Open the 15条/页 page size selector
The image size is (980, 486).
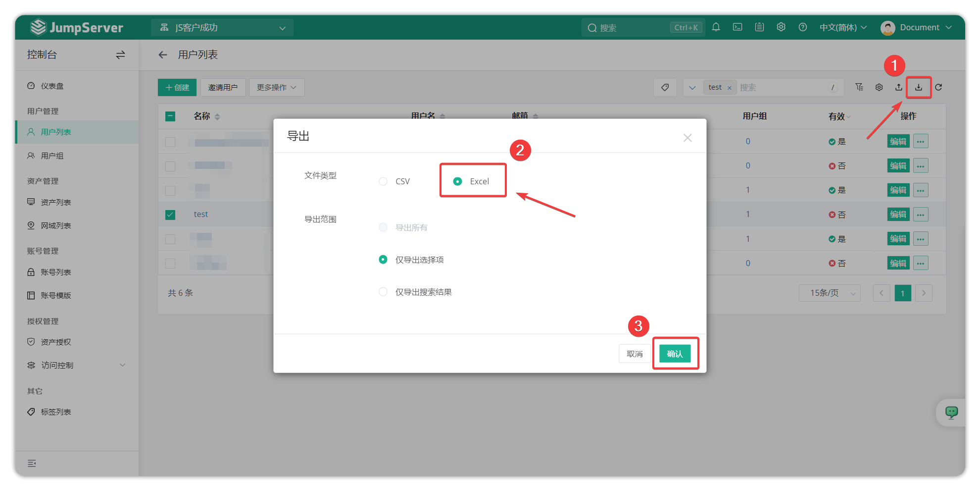[830, 293]
